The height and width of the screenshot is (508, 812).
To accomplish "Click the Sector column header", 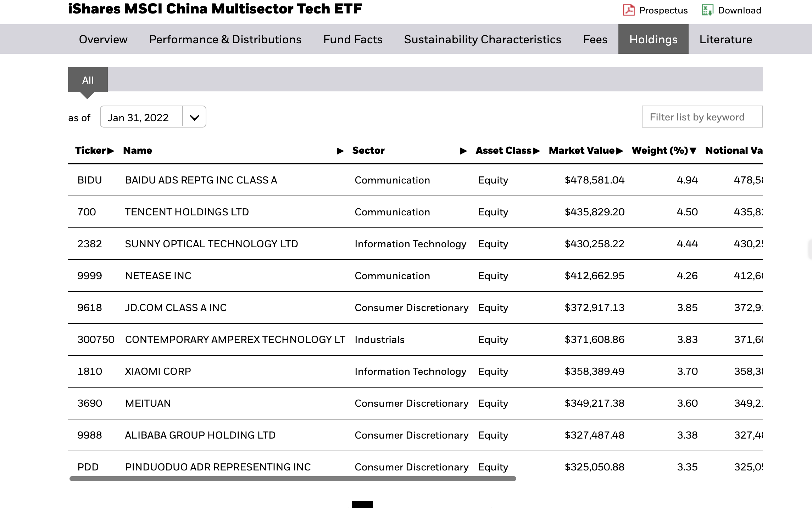I will (368, 151).
